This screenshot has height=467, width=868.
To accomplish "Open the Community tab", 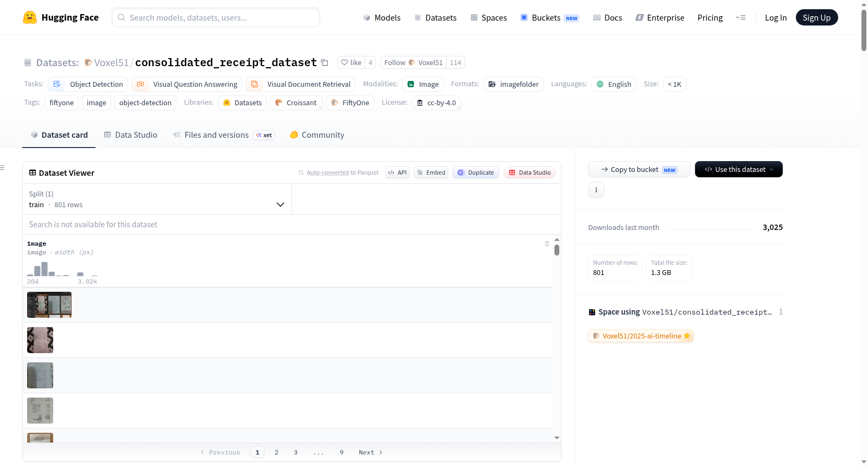I will click(x=317, y=135).
